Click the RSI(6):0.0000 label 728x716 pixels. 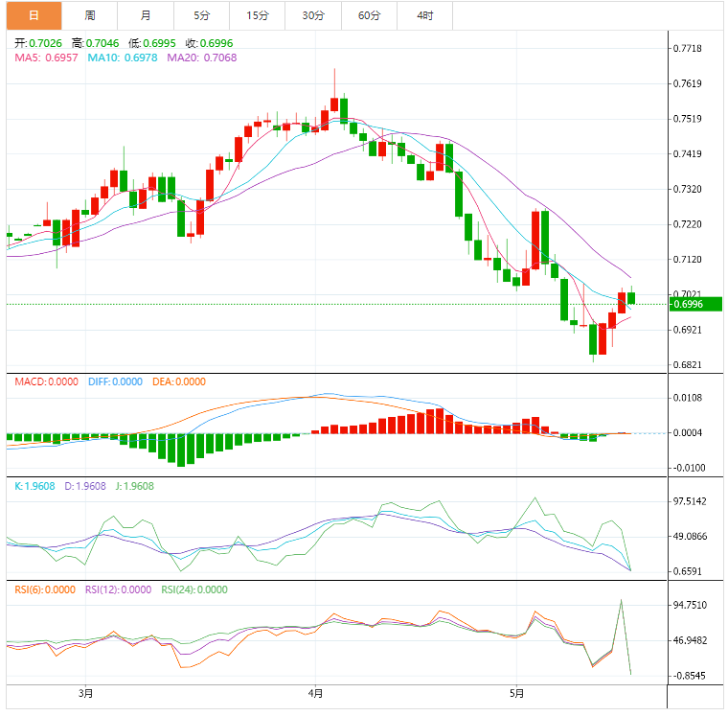[x=45, y=589]
